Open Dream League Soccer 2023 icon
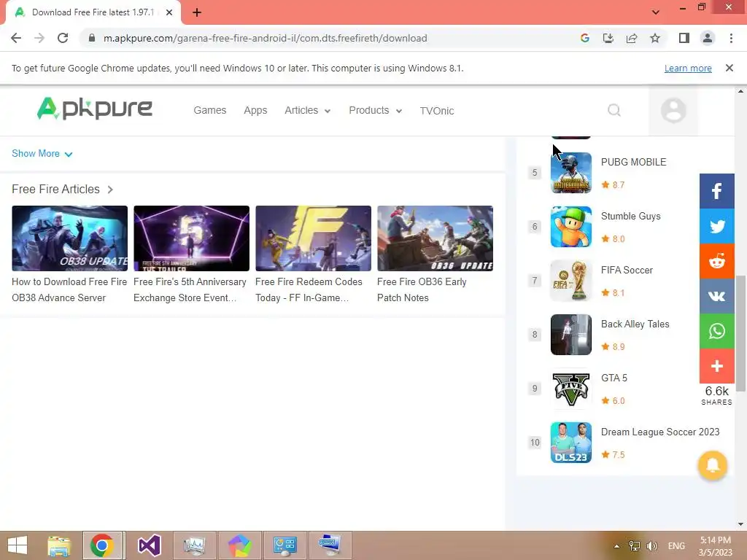Image resolution: width=747 pixels, height=560 pixels. tap(570, 443)
